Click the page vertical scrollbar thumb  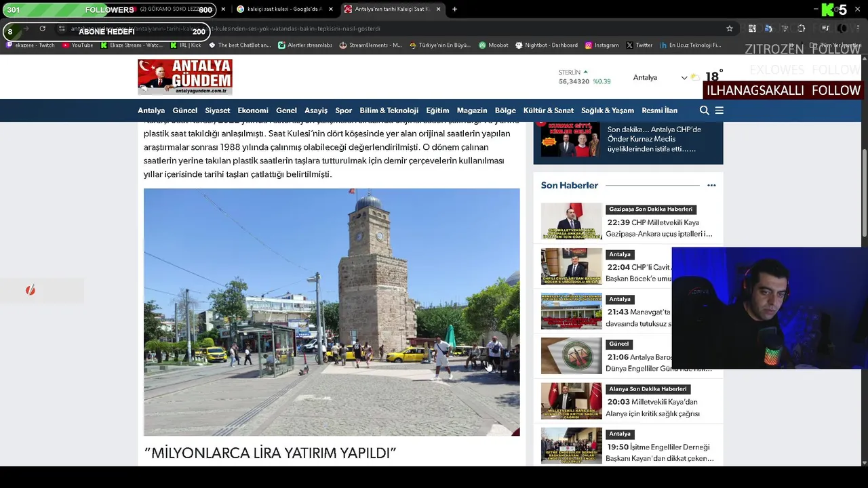coord(864,194)
